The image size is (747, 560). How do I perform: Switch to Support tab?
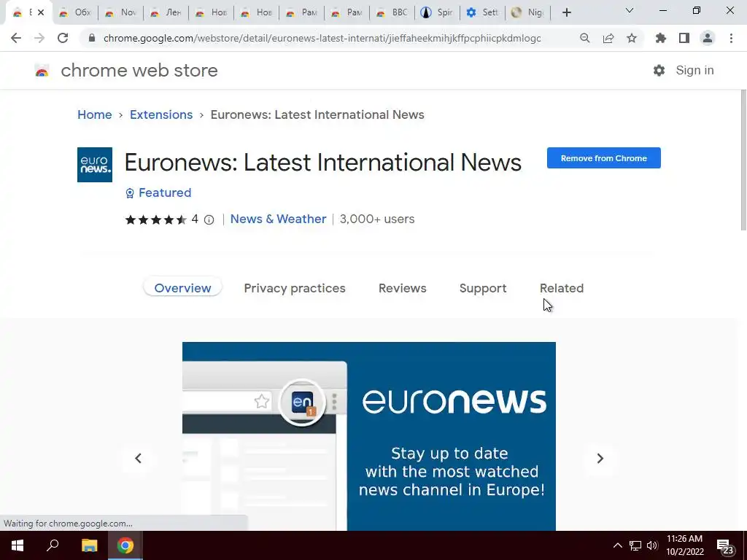[x=483, y=288]
